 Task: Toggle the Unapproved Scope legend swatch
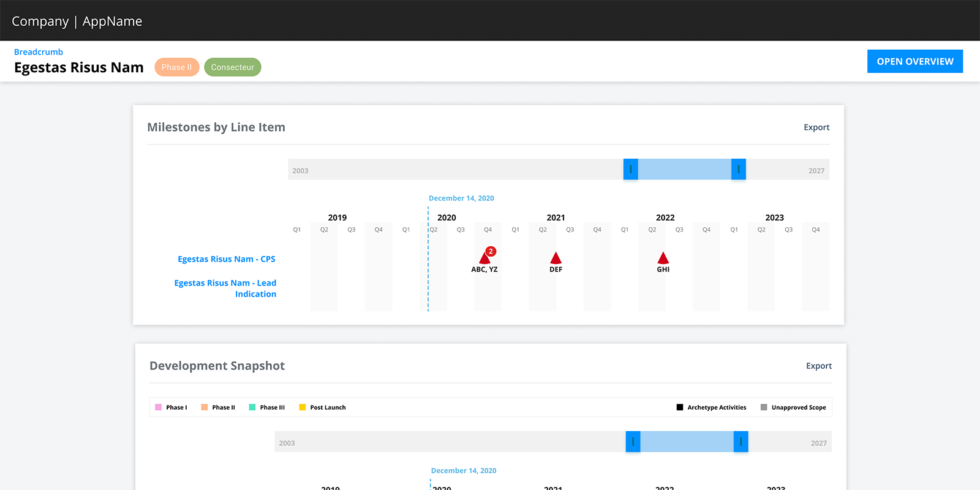click(764, 407)
